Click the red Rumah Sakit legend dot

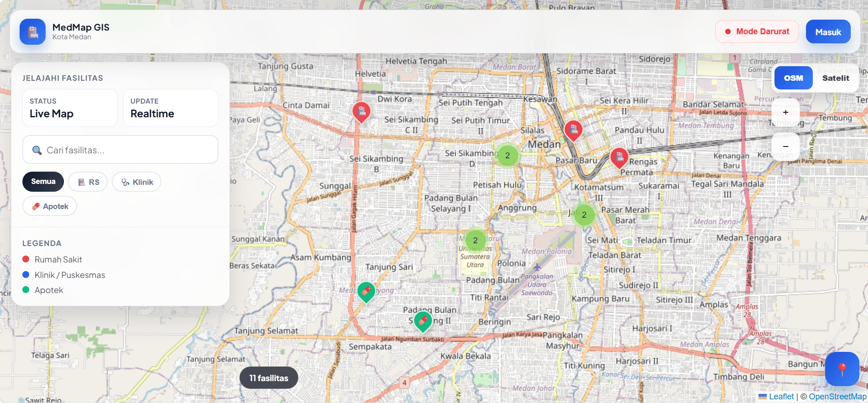coord(26,259)
